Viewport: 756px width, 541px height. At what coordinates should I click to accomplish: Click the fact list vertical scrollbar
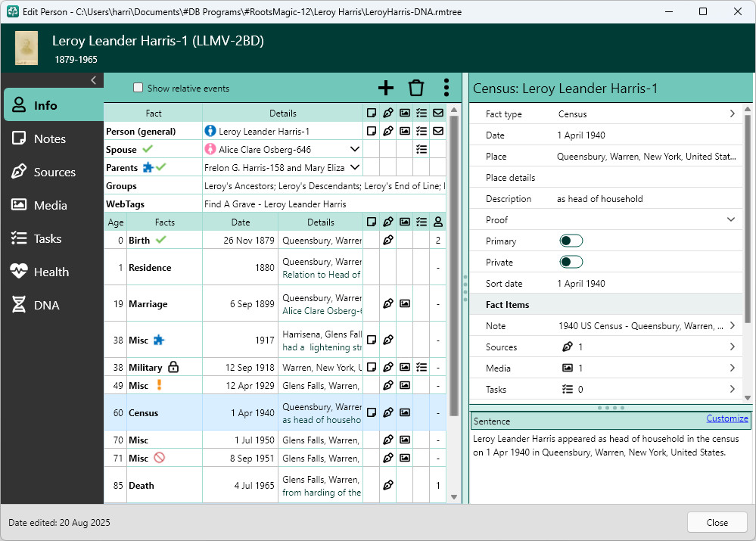(x=454, y=265)
